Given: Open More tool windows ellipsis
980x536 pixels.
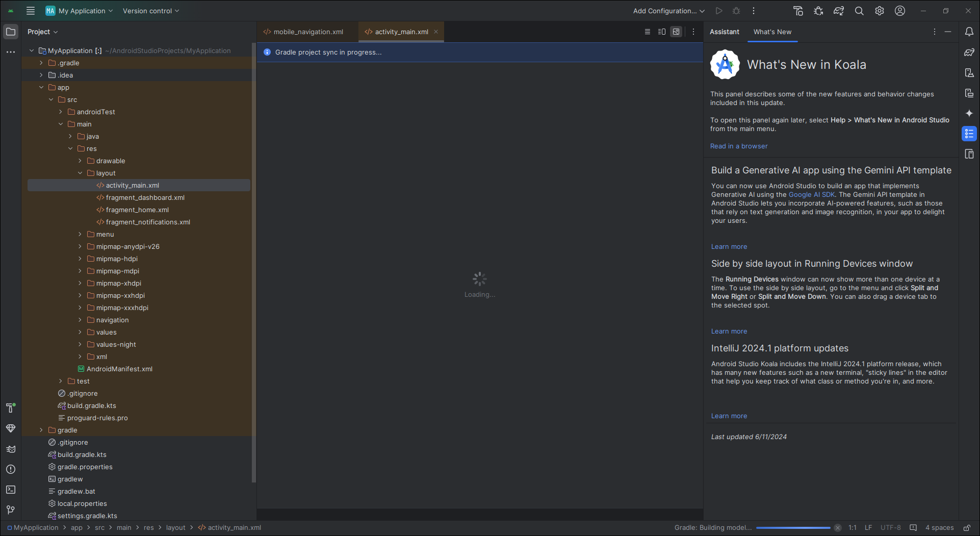Looking at the screenshot, I should click(x=11, y=52).
